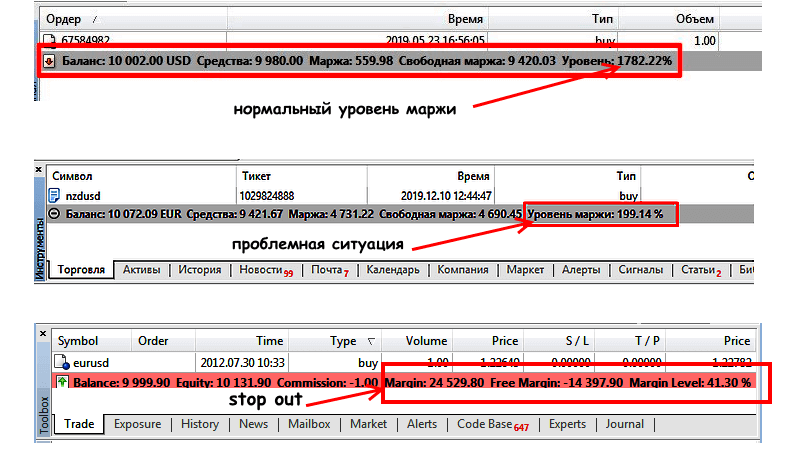This screenshot has height=450, width=800.
Task: Open the Новости tab
Action: tap(264, 270)
